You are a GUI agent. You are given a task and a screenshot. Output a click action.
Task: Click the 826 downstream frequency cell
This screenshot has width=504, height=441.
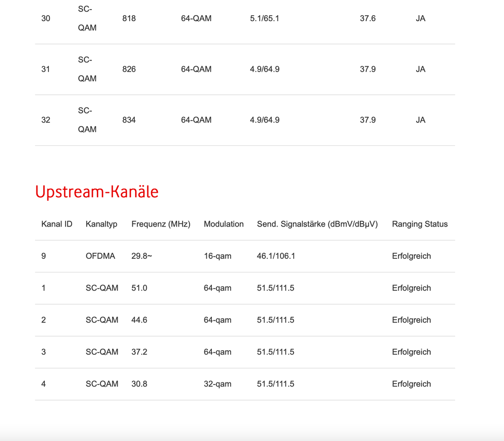click(129, 69)
